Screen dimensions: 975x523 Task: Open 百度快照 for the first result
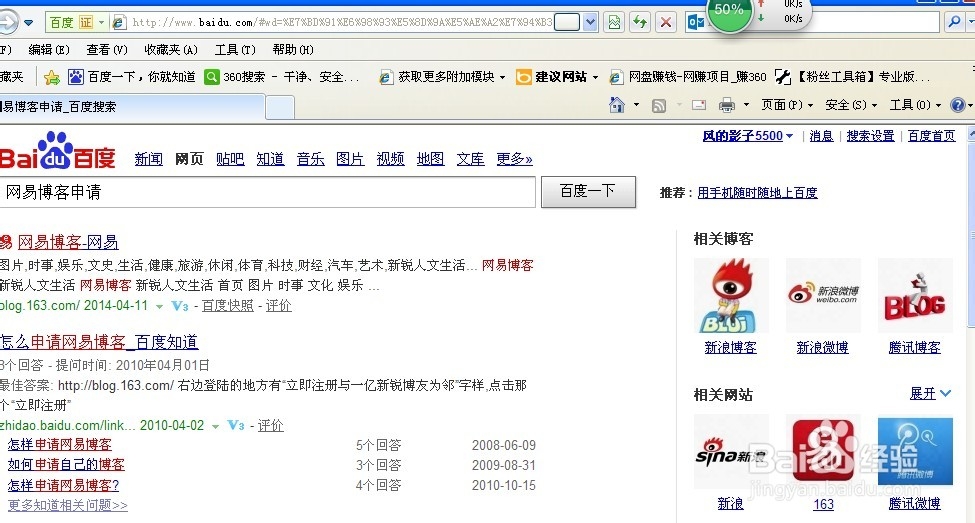[228, 305]
